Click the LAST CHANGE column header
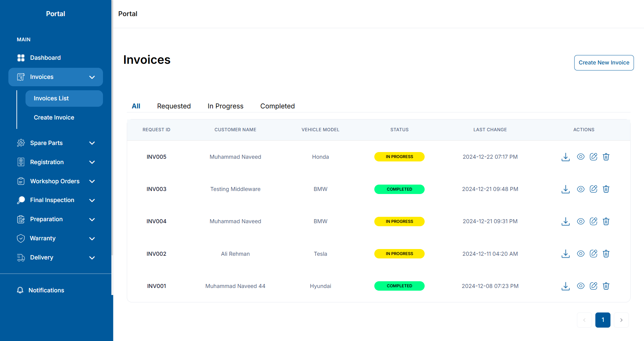This screenshot has width=644, height=341. coord(490,130)
